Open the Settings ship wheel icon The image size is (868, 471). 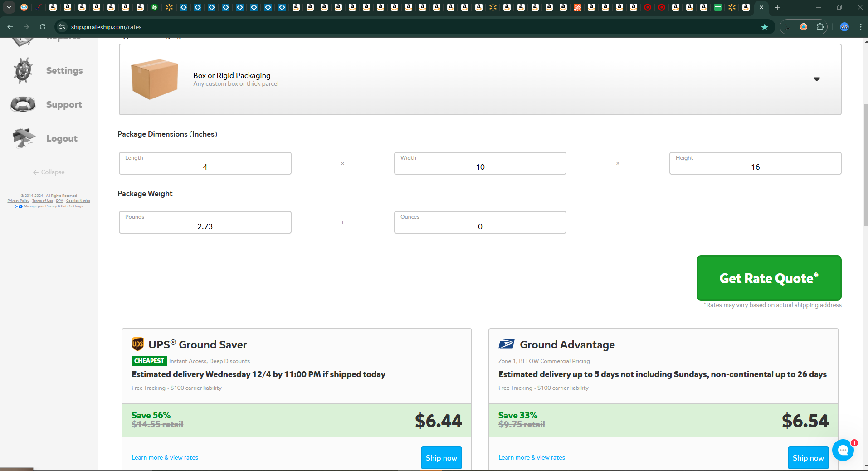click(23, 70)
